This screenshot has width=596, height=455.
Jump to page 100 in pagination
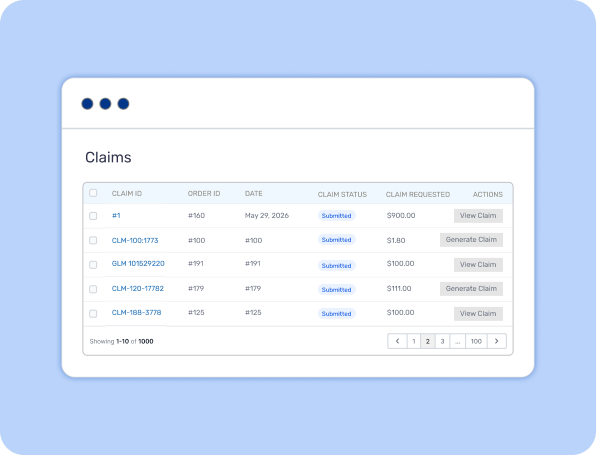(x=476, y=341)
